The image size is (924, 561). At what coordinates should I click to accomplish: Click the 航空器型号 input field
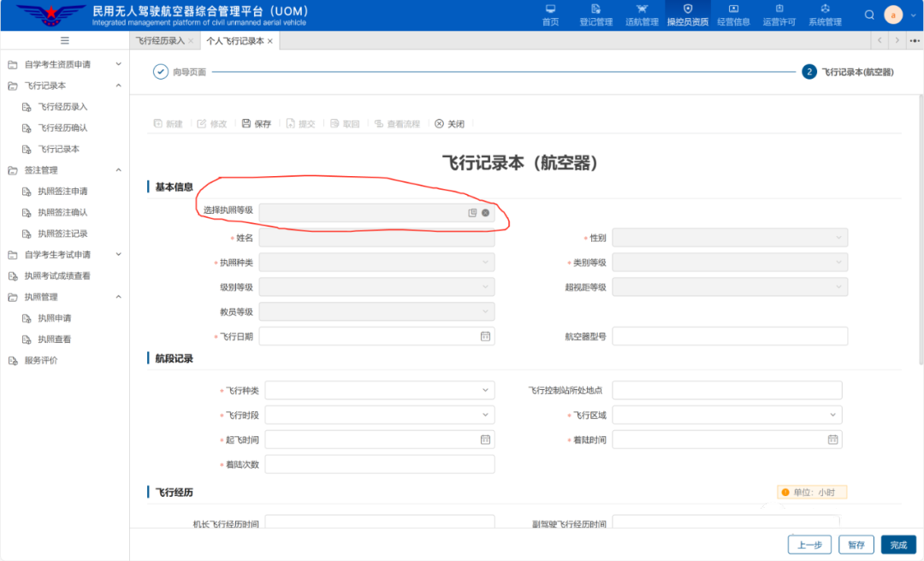730,336
